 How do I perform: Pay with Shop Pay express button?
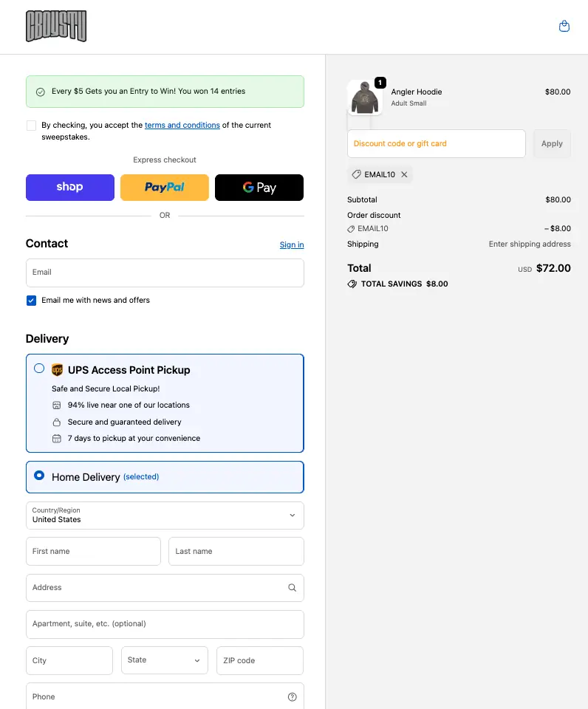coord(70,188)
